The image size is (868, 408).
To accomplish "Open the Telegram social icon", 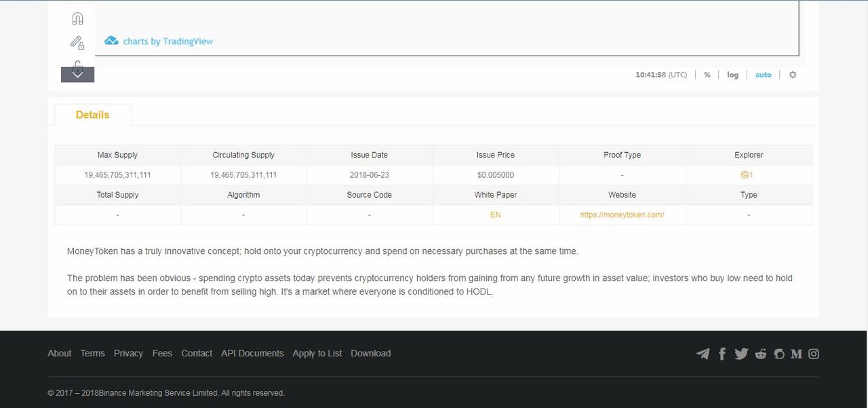I will (x=703, y=354).
